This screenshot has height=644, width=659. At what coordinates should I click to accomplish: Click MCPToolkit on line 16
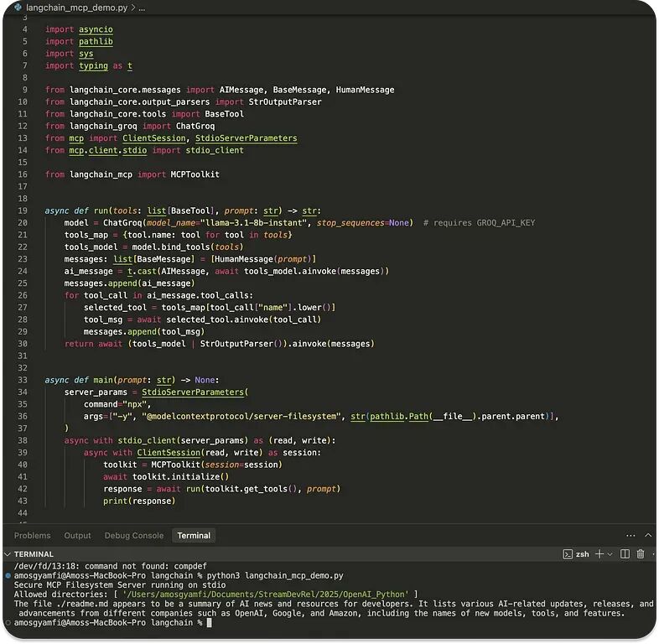pos(195,174)
